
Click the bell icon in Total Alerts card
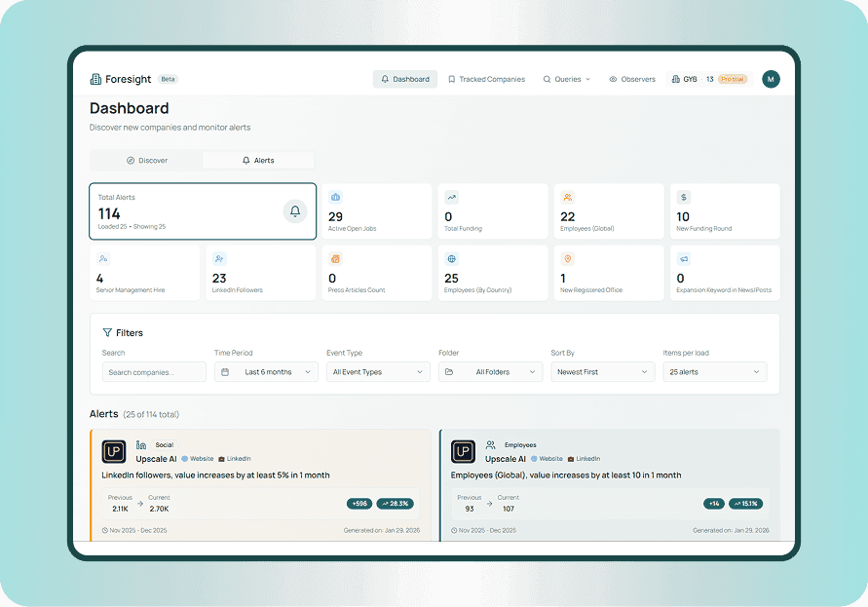click(x=295, y=211)
